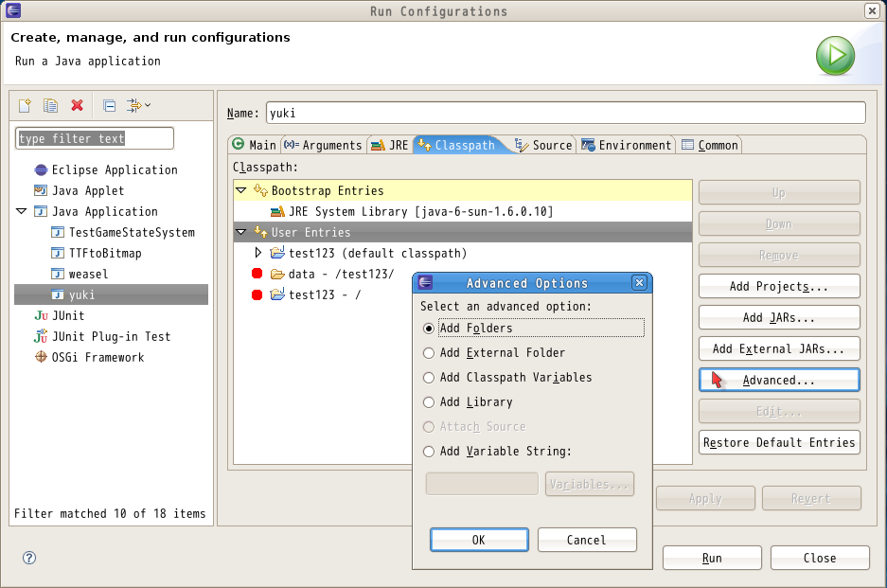The height and width of the screenshot is (588, 887).
Task: Collapse the Bootstrap Entries node
Action: pos(241,190)
